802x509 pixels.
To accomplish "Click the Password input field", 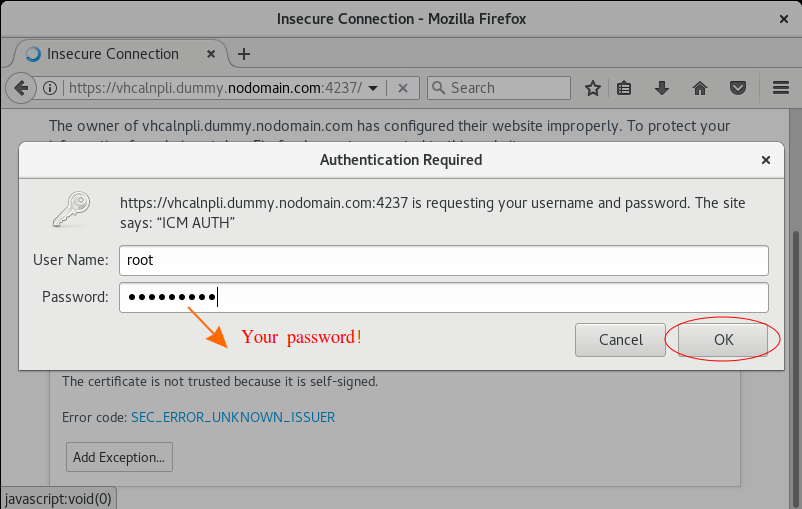I will [443, 297].
